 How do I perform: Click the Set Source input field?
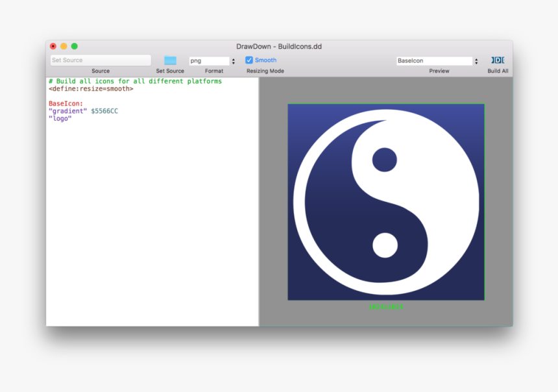click(x=101, y=60)
